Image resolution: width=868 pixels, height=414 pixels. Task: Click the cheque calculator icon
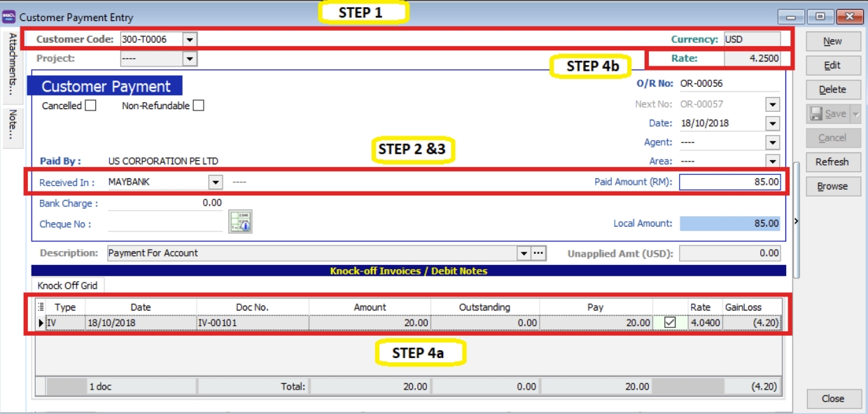point(240,222)
